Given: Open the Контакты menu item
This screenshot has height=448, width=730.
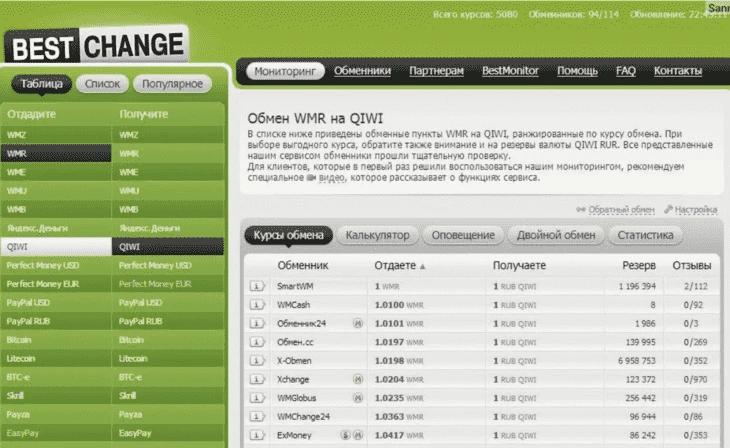Looking at the screenshot, I should coord(678,71).
